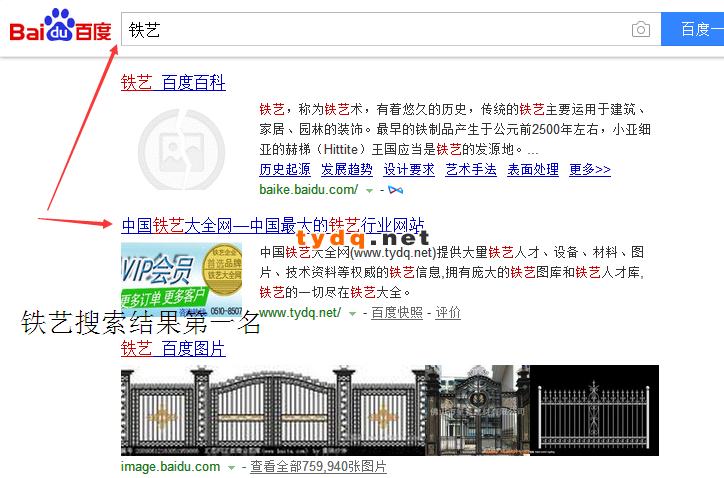Focus the search box containing 铁艺
The height and width of the screenshot is (478, 724).
(391, 29)
